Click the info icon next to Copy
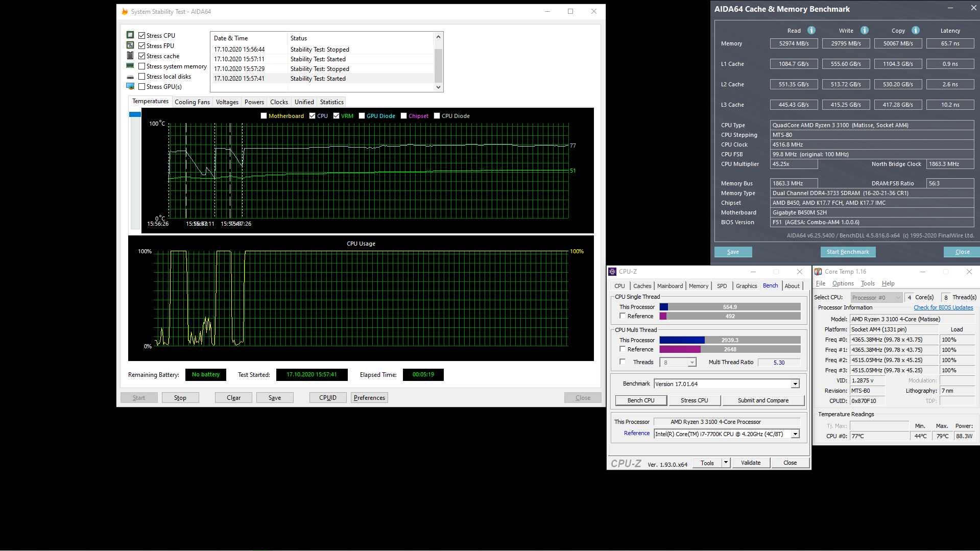This screenshot has height=551, width=980. point(916,30)
